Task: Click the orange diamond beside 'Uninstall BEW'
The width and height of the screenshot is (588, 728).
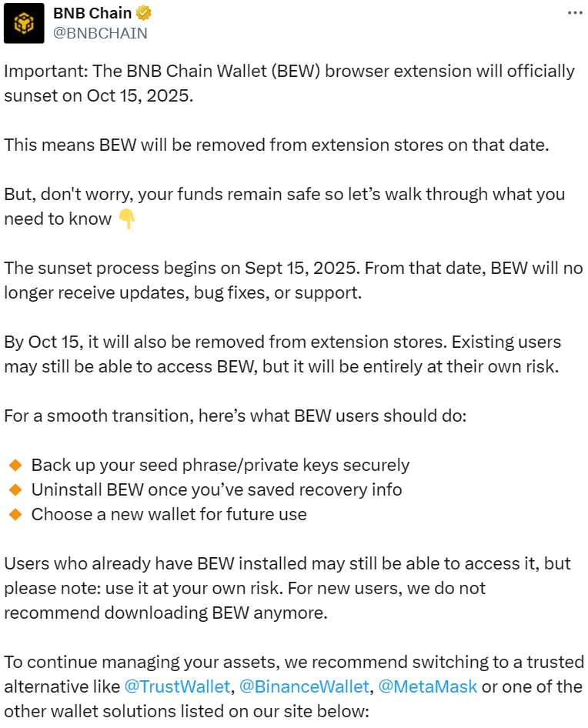Action: 15,490
